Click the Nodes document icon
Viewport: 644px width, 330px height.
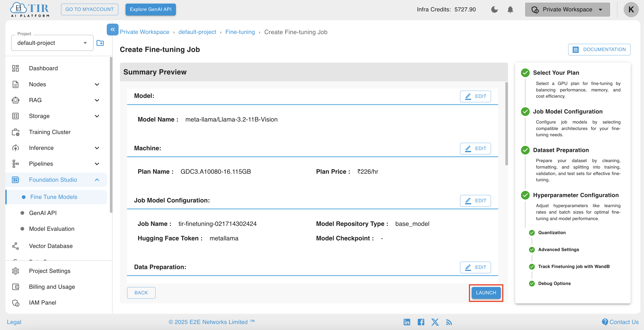(15, 84)
